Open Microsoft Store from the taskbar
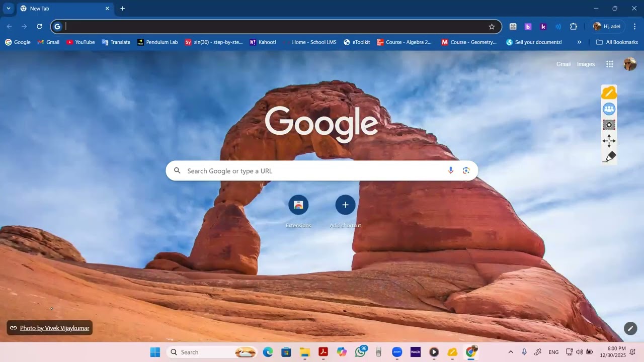This screenshot has width=644, height=362. pyautogui.click(x=286, y=352)
